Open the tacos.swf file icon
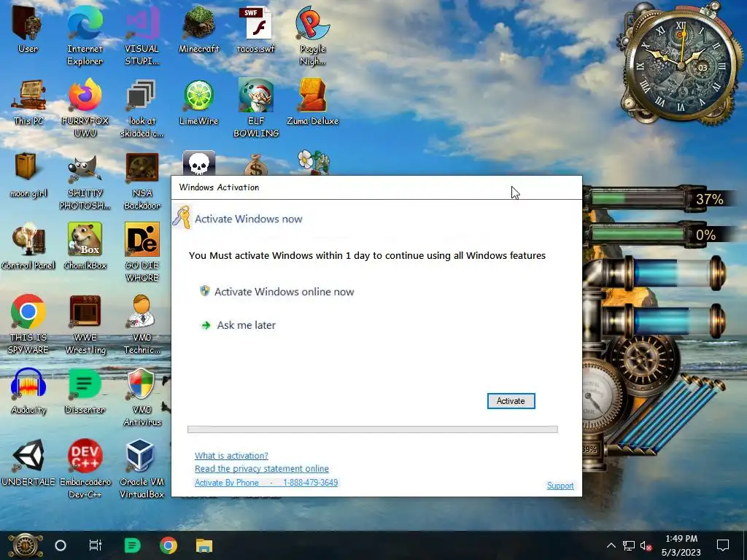747x560 pixels. (256, 29)
